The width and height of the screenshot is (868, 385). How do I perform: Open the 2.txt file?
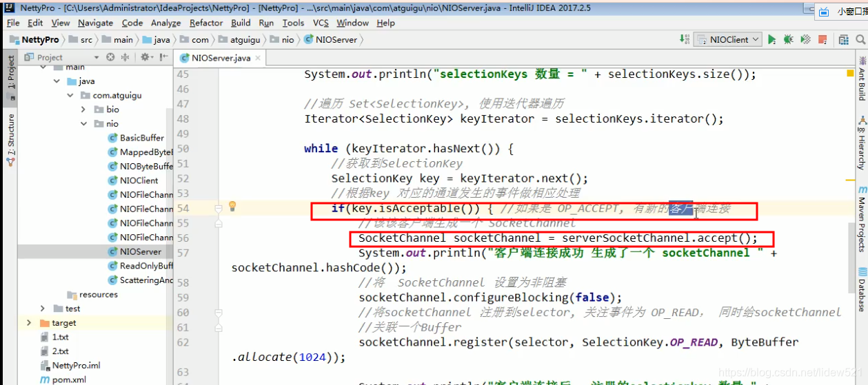click(54, 351)
